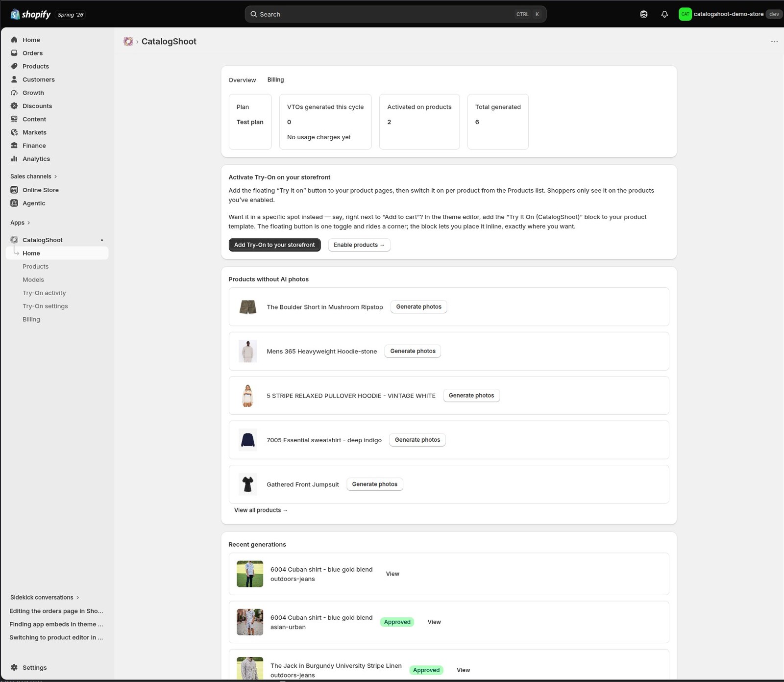Click the Home house icon in the sidebar
The image size is (784, 682).
14,40
